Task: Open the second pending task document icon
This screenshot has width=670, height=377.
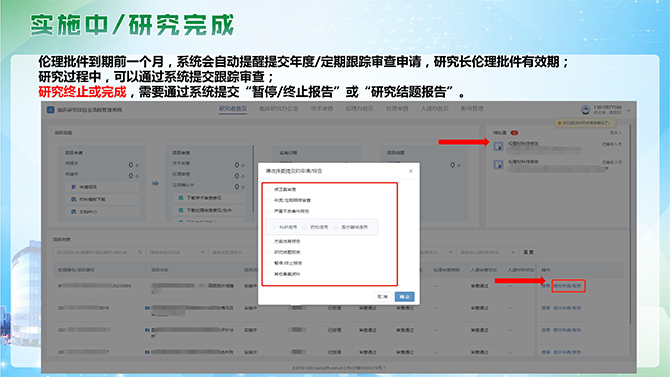Action: tap(498, 165)
